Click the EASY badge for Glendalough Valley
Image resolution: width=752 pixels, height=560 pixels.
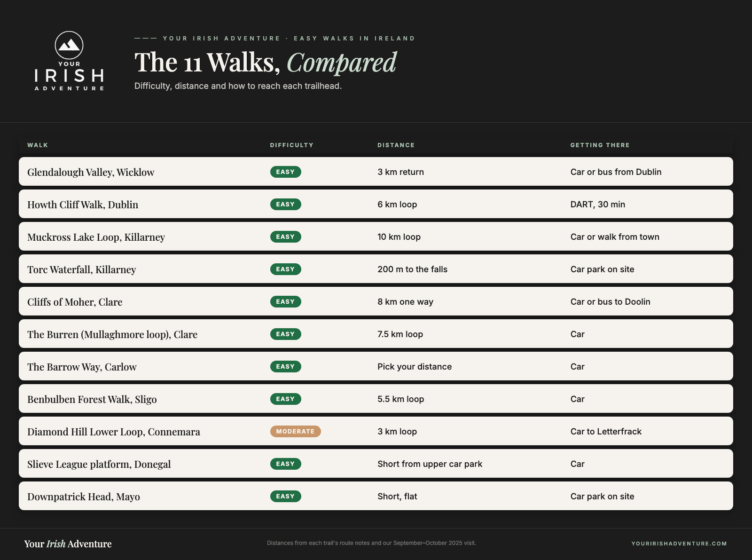[285, 172]
